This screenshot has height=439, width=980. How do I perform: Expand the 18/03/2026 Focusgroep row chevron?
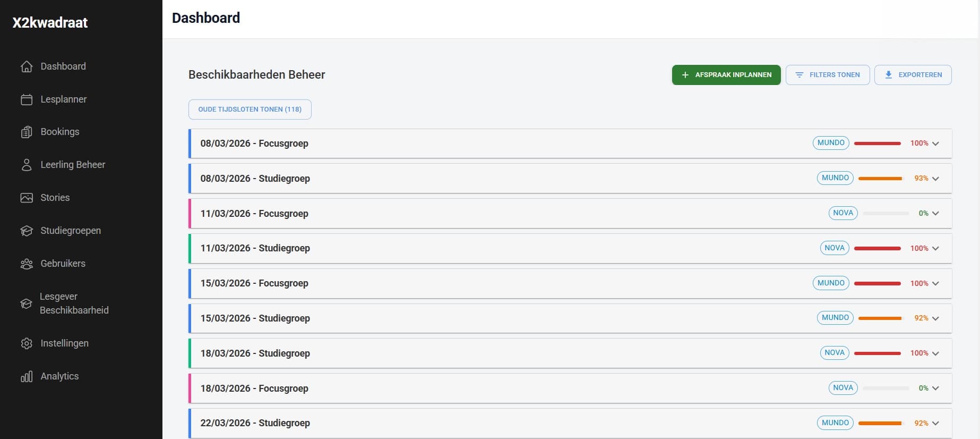[935, 389]
